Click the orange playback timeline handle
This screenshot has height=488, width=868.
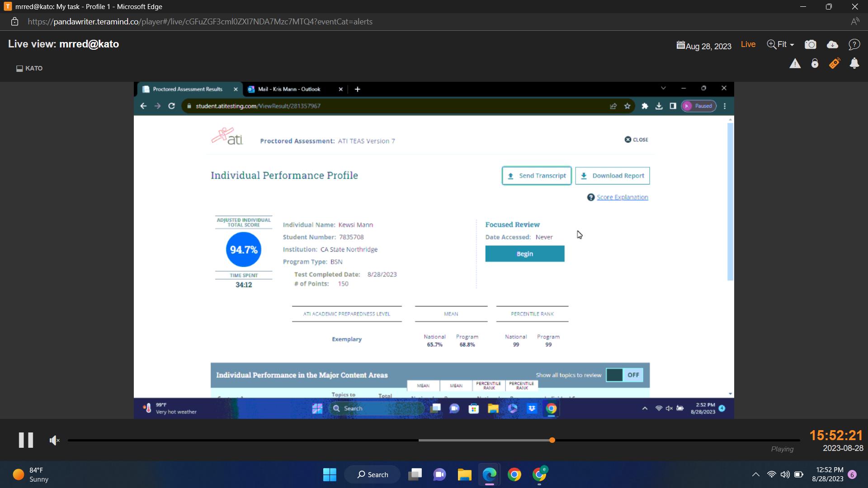[x=552, y=440]
